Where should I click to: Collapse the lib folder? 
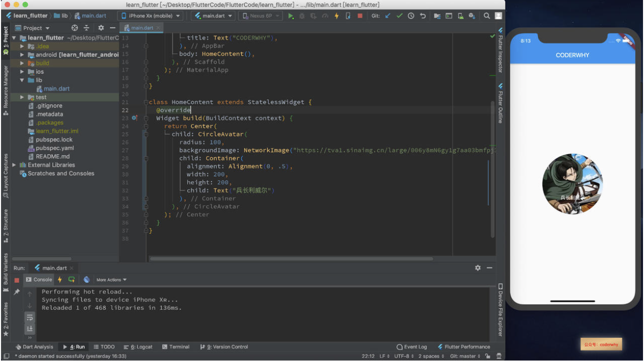pyautogui.click(x=22, y=80)
